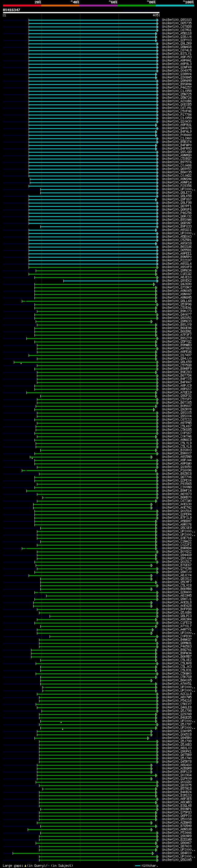The image size is (197, 868).
Task: Select label UniRef100_B9SRH4
Action: pos(177,84)
